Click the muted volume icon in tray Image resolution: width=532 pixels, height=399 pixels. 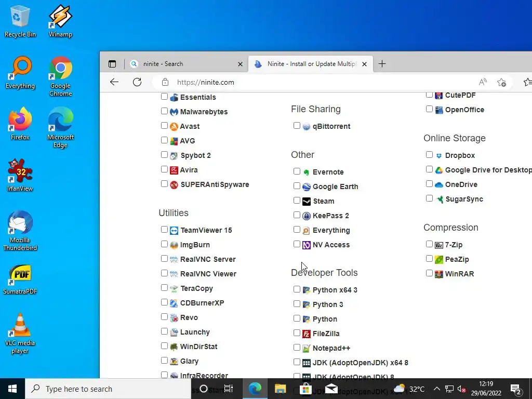(x=461, y=389)
